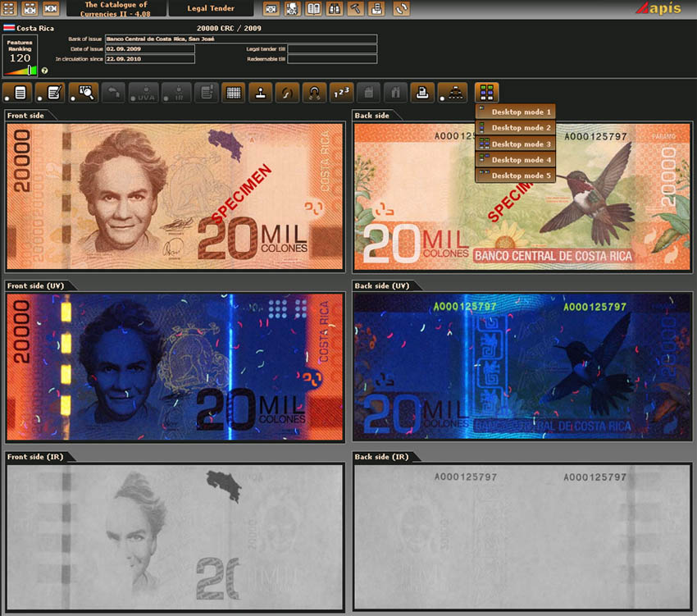Select the stamp tool icon
The image size is (697, 616).
[261, 93]
